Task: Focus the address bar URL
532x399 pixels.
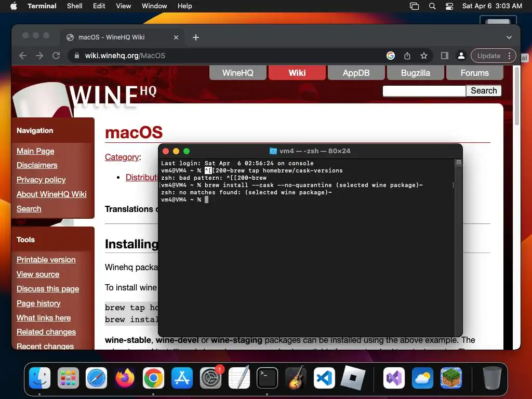Action: click(x=125, y=56)
